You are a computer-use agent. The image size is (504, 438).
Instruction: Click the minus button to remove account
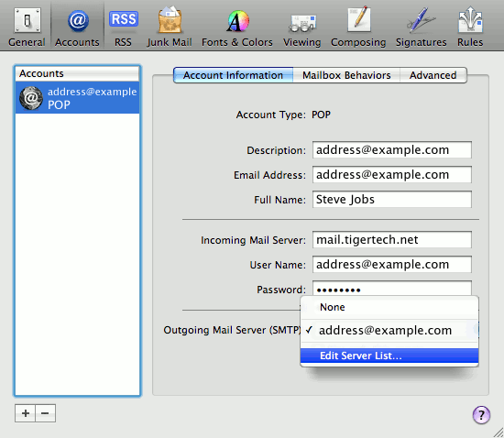[45, 413]
